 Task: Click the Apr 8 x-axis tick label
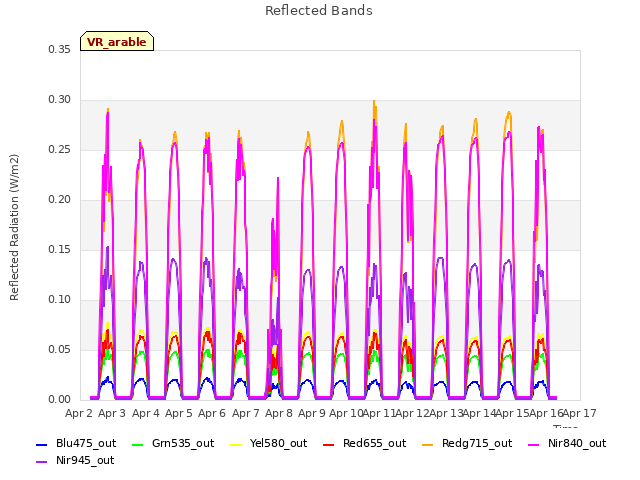click(279, 413)
